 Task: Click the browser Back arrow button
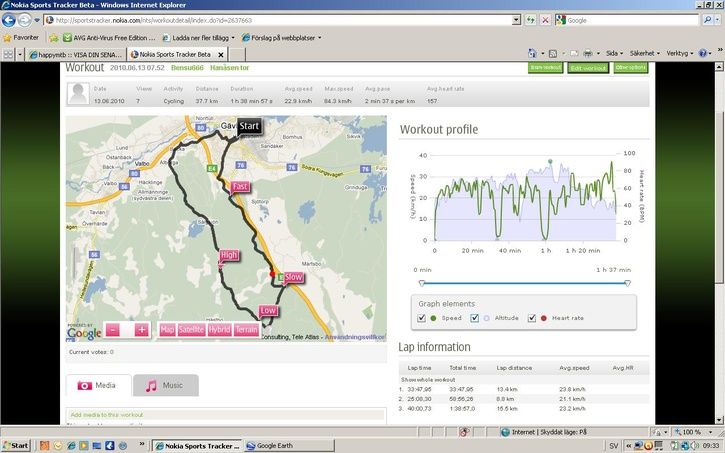coord(8,20)
